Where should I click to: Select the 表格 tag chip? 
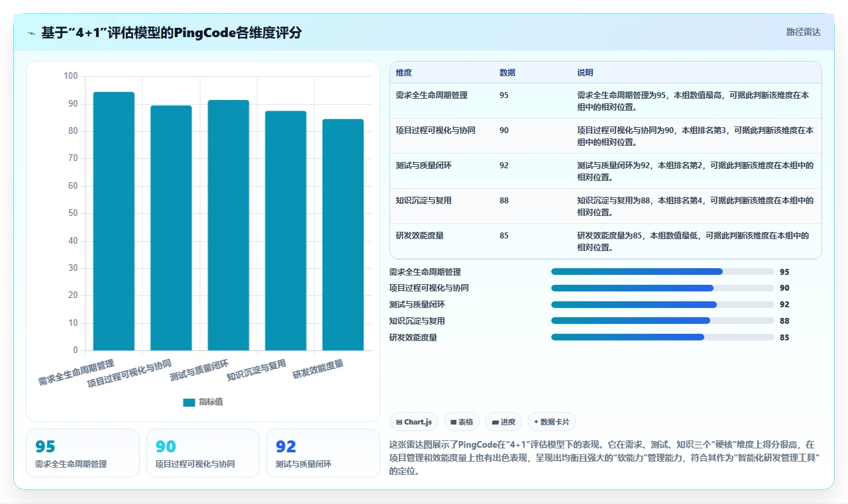pyautogui.click(x=462, y=422)
